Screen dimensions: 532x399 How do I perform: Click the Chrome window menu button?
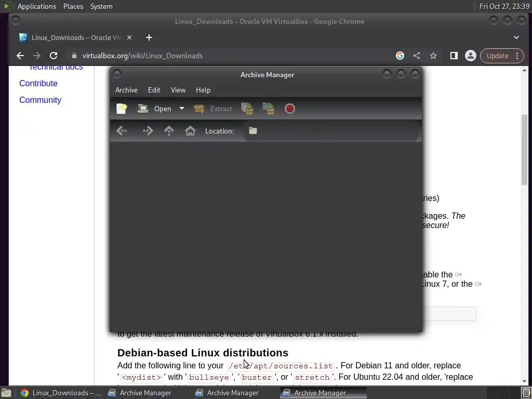pos(15,20)
